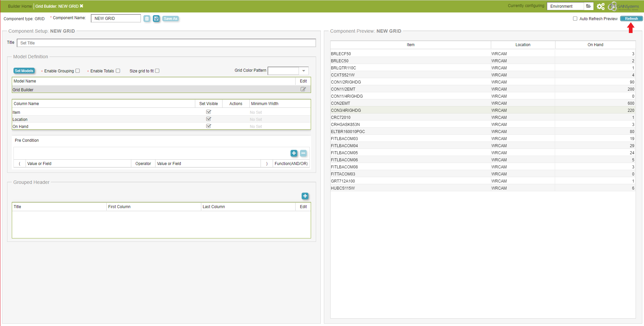The width and height of the screenshot is (644, 326).
Task: Go to the Builder Home tab
Action: 20,6
